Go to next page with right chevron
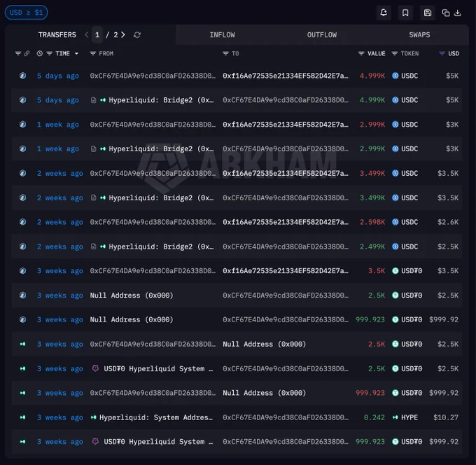The height and width of the screenshot is (465, 476). pos(123,35)
